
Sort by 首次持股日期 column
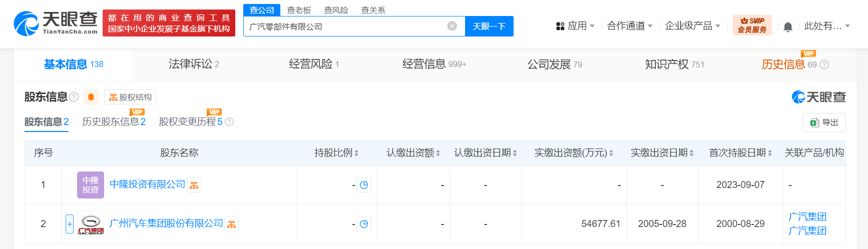point(740,153)
